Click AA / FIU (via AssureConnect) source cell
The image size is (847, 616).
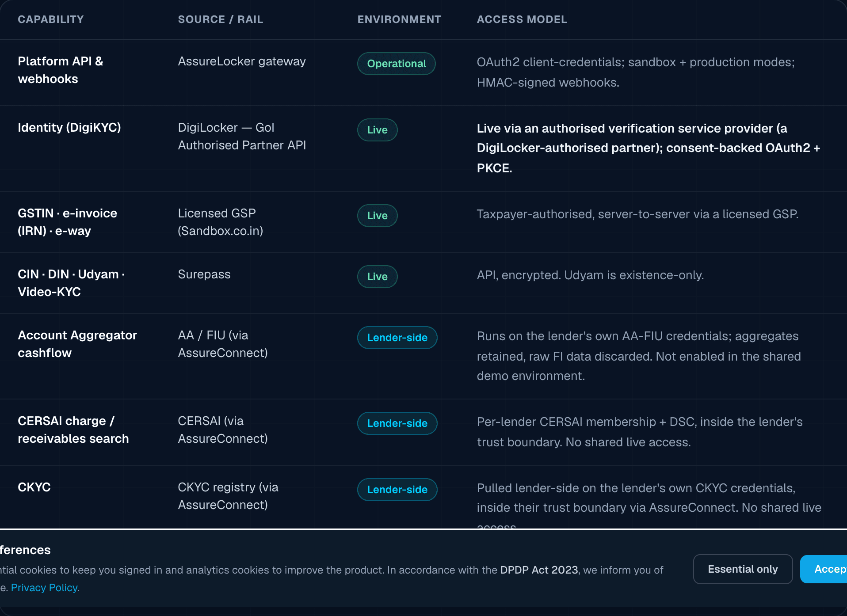click(223, 344)
